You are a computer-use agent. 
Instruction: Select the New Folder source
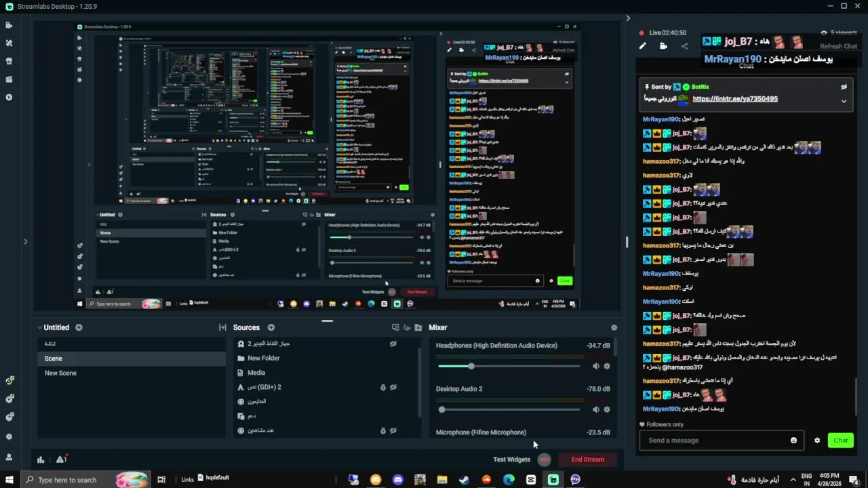pyautogui.click(x=263, y=358)
